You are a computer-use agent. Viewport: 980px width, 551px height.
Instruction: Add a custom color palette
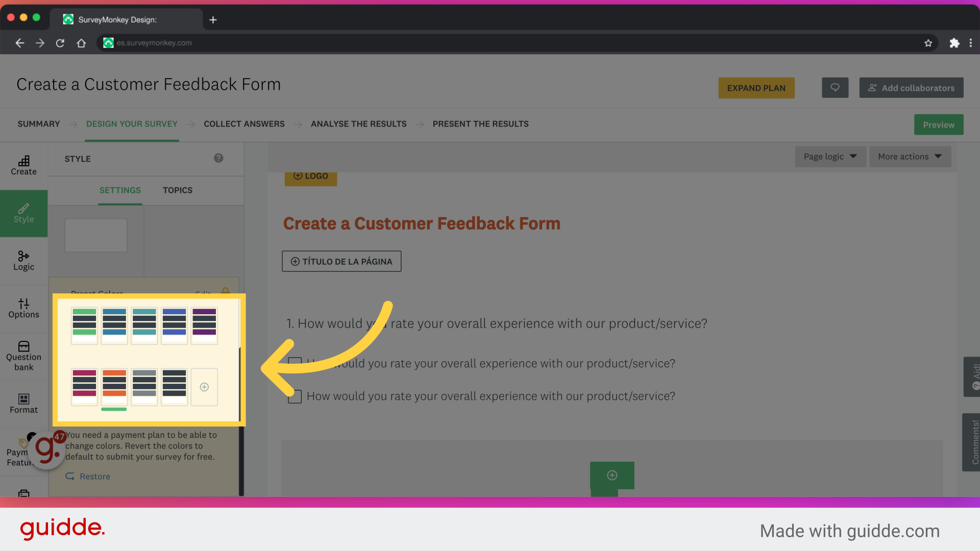[x=204, y=387]
